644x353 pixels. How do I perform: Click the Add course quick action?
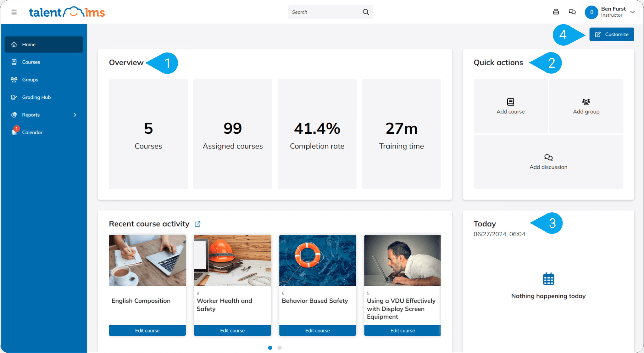click(510, 106)
